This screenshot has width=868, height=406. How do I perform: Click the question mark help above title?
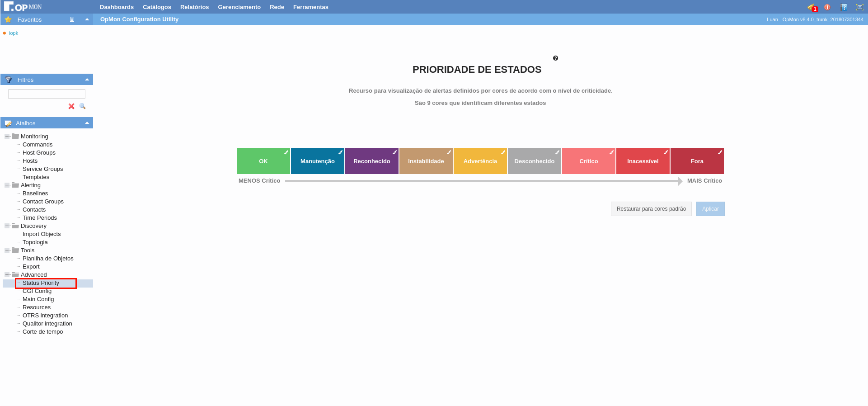(x=555, y=58)
